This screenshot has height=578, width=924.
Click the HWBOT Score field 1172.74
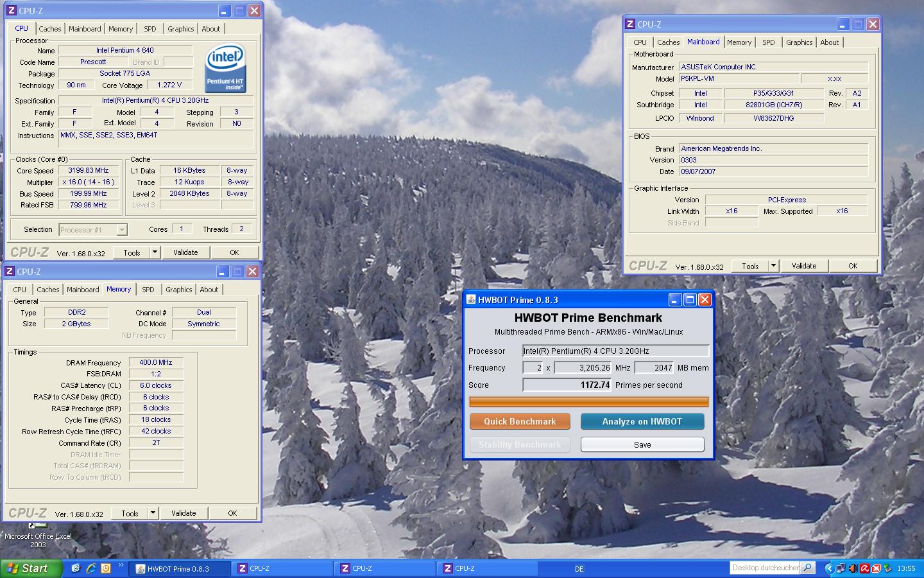pos(567,385)
